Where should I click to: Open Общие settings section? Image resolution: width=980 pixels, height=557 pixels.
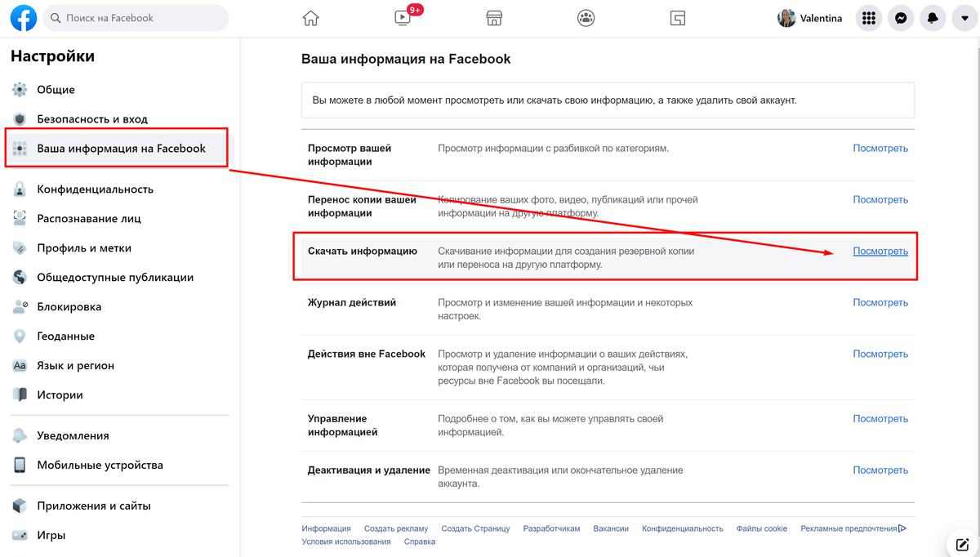click(56, 90)
